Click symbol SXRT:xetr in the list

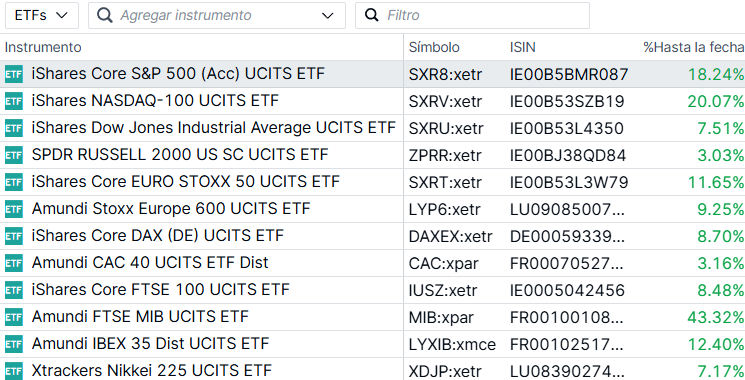[x=445, y=182]
